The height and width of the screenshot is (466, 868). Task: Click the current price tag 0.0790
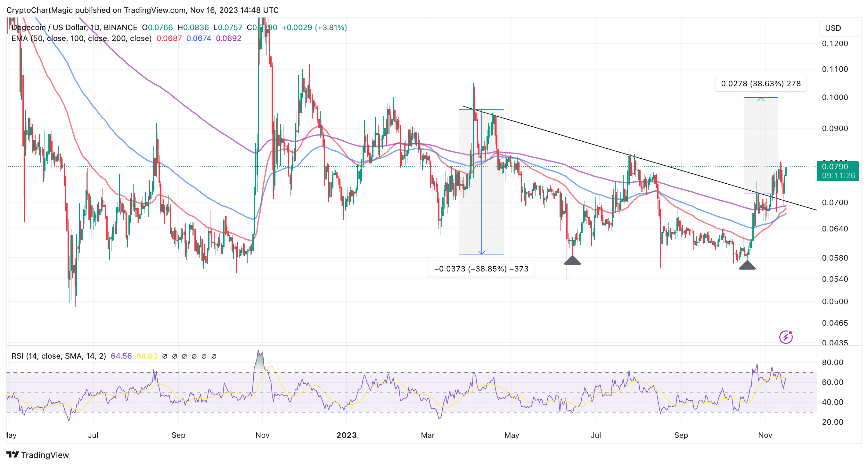(x=838, y=171)
